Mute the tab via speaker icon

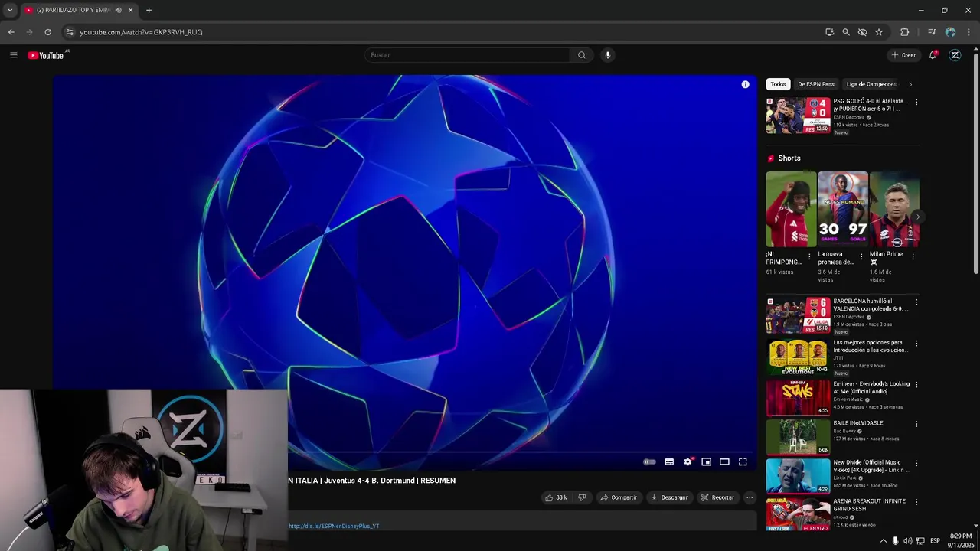click(118, 10)
